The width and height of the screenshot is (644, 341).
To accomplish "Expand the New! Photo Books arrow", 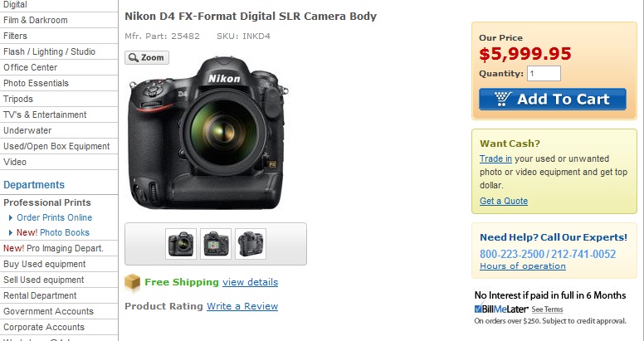I will (x=11, y=232).
